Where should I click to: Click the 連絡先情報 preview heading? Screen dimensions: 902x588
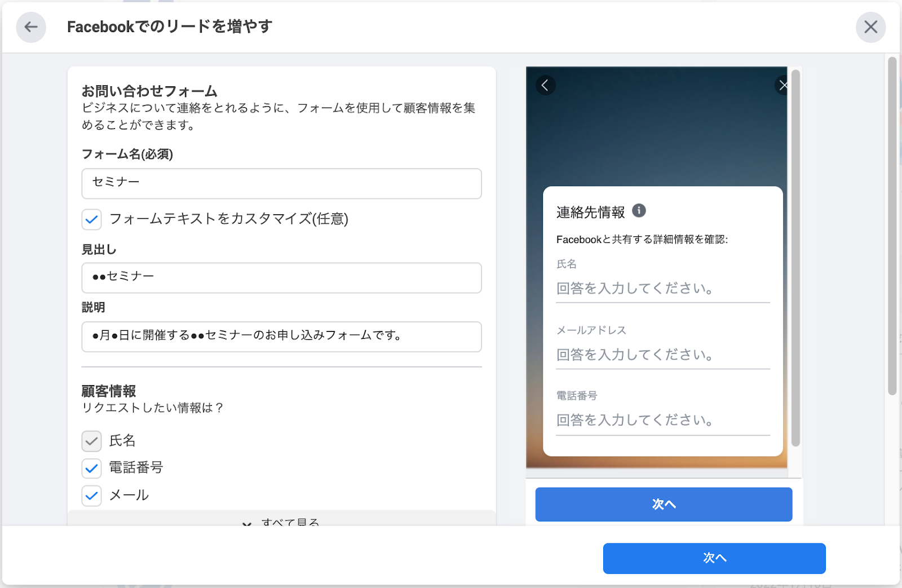(x=590, y=212)
